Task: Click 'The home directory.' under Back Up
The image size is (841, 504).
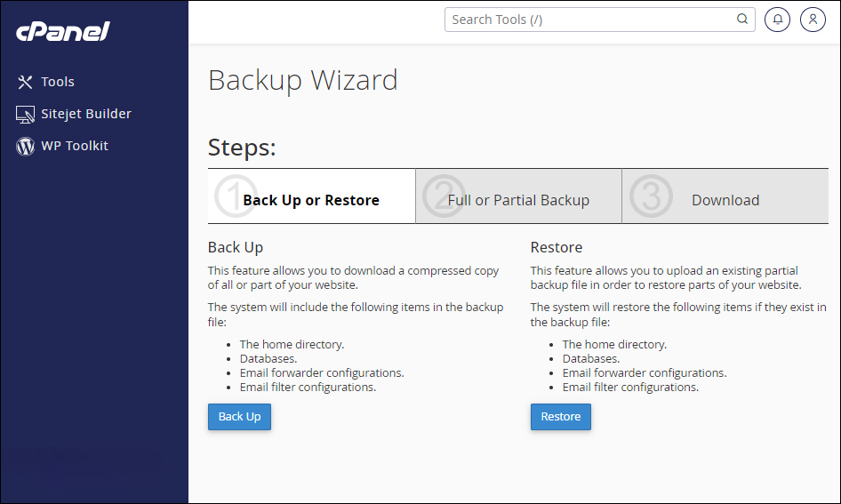Action: 292,344
